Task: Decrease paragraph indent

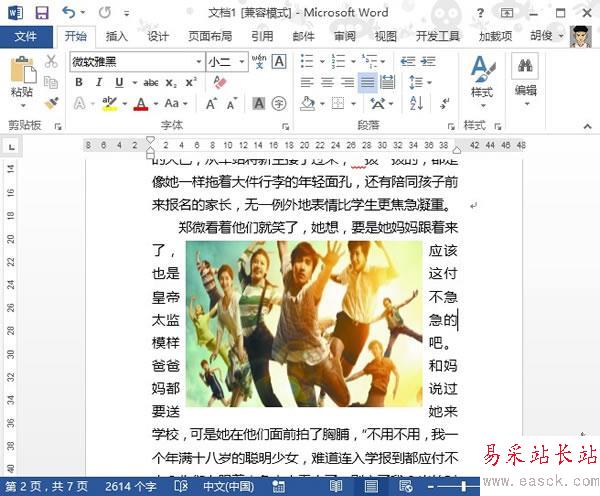Action: [408, 61]
